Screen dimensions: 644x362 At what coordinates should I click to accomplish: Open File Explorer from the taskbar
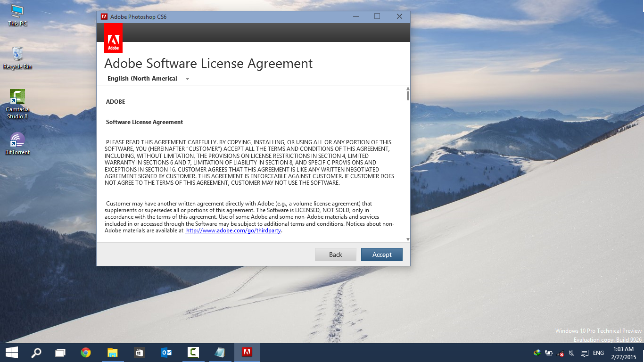(x=112, y=353)
